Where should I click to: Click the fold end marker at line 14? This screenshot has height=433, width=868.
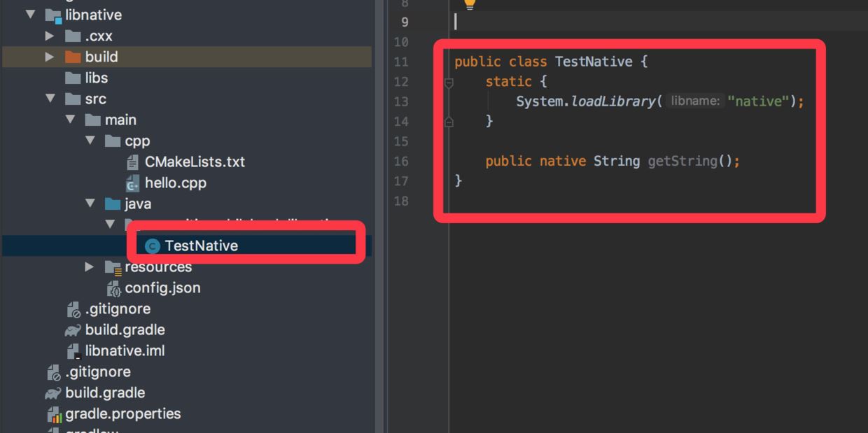coord(449,122)
